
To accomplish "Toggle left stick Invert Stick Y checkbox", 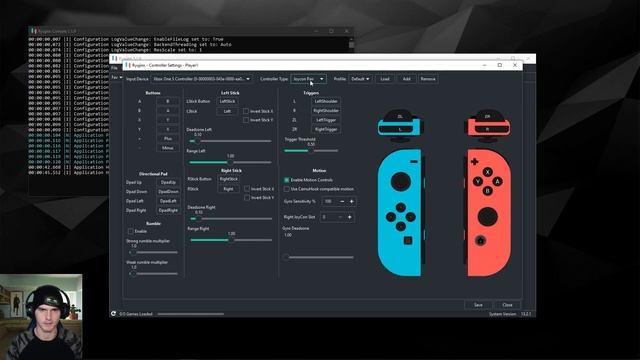I will [246, 120].
